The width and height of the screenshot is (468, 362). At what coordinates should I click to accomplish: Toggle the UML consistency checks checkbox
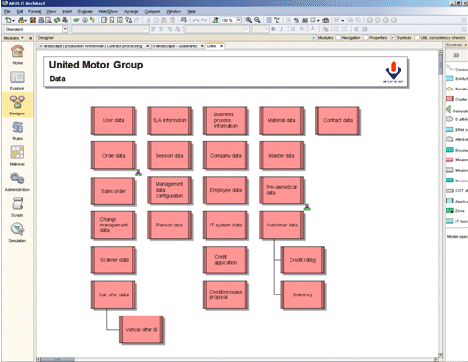pyautogui.click(x=417, y=38)
